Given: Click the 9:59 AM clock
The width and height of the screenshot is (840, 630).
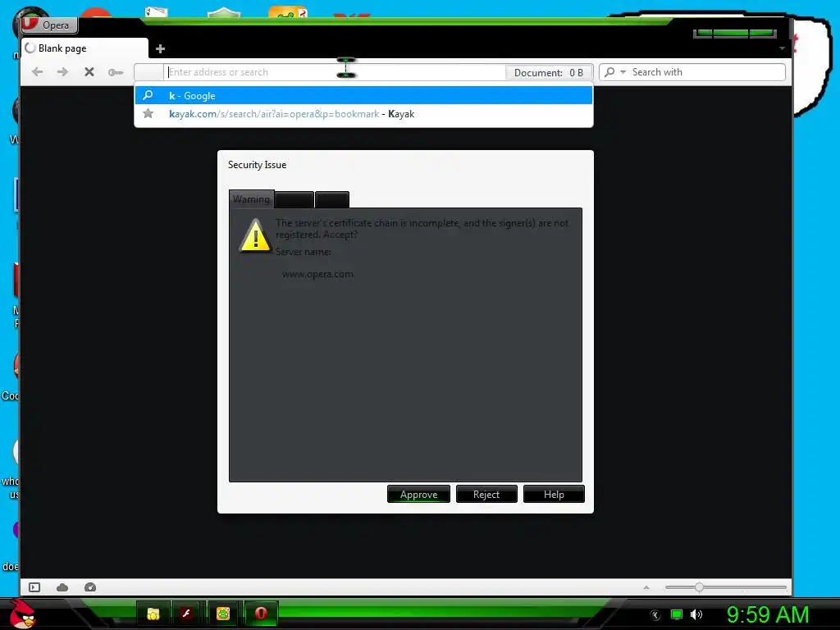Looking at the screenshot, I should 768,614.
